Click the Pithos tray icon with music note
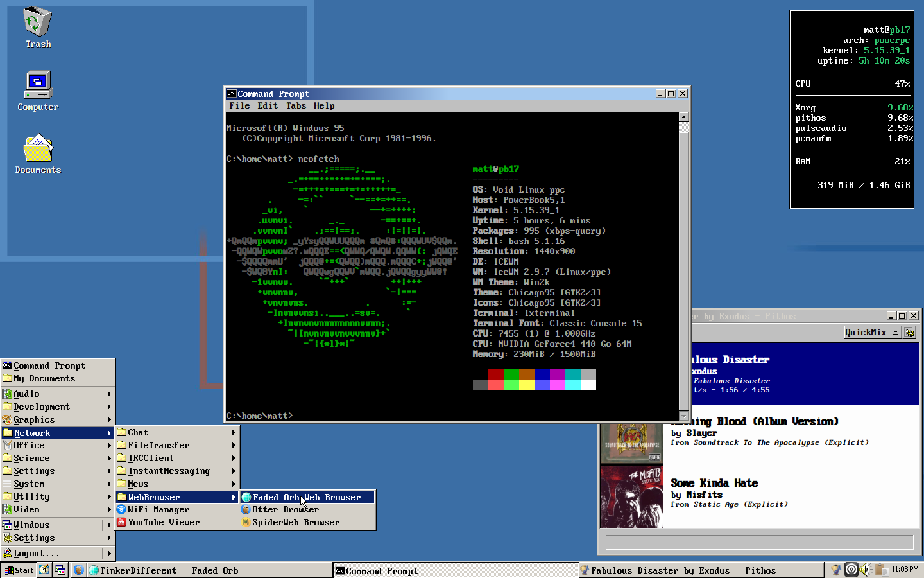Viewport: 924px width, 578px height. (836, 570)
